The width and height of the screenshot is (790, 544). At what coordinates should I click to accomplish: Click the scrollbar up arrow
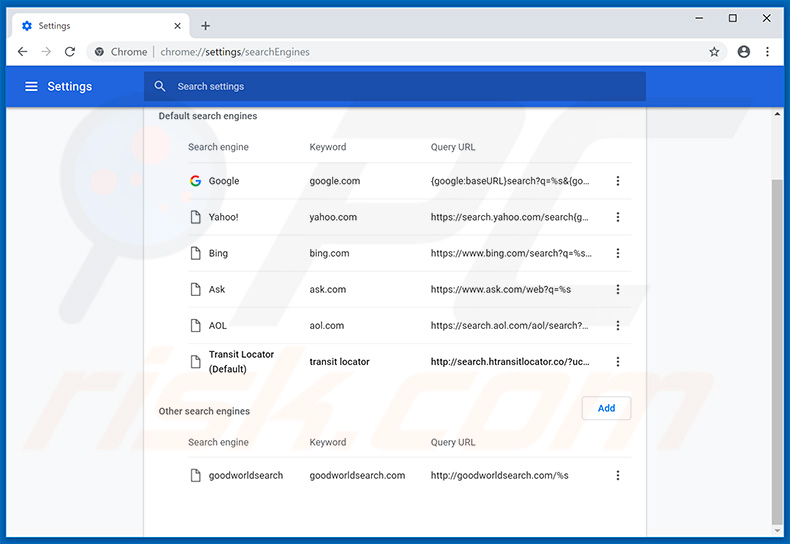tap(777, 114)
